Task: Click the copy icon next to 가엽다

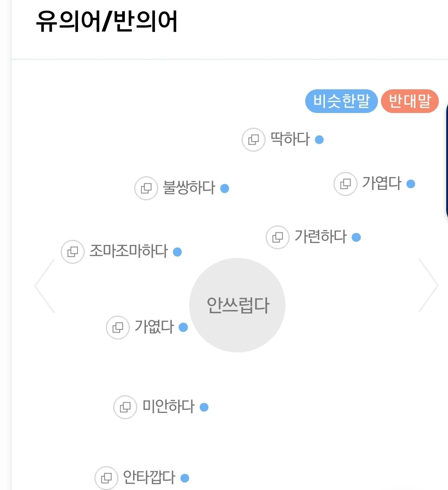Action: 346,183
